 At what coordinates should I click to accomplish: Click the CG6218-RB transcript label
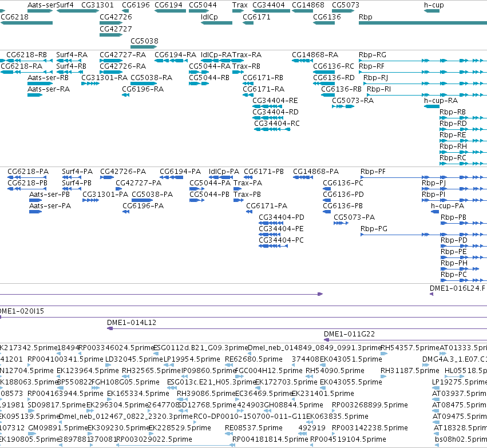27,55
